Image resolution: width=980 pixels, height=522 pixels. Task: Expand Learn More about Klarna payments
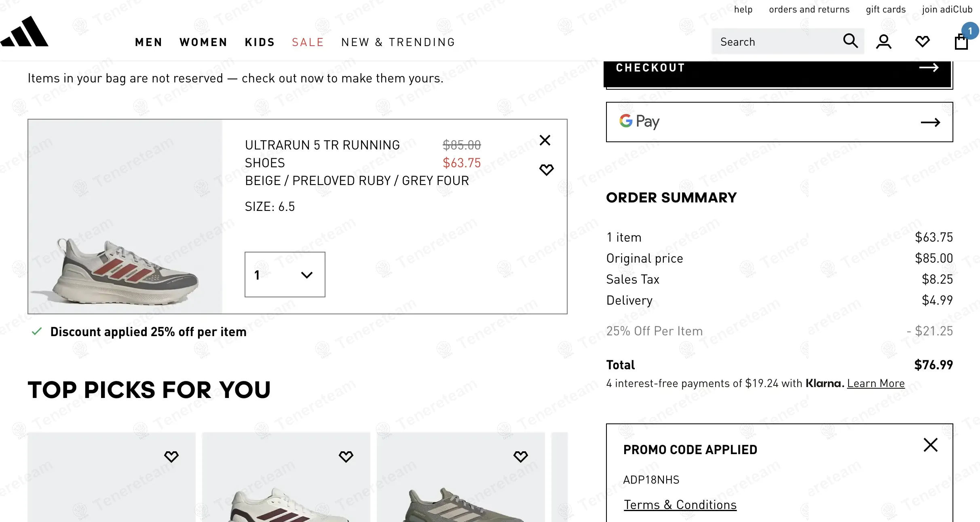[x=876, y=383]
